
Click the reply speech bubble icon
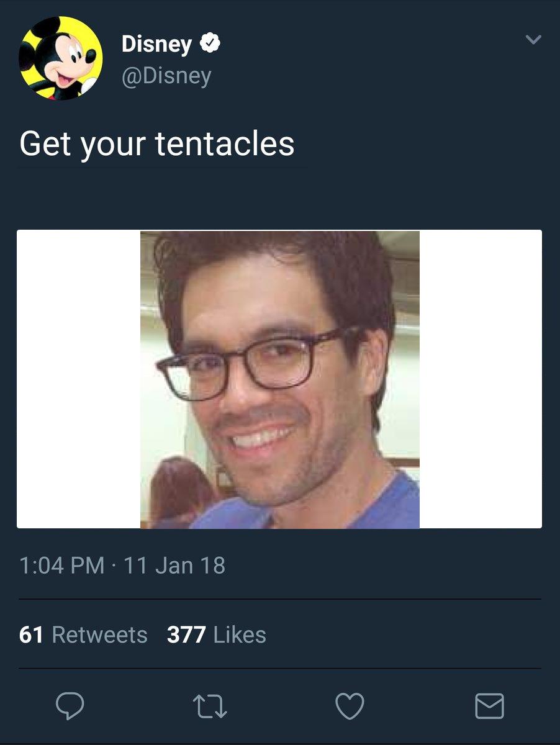(x=70, y=706)
